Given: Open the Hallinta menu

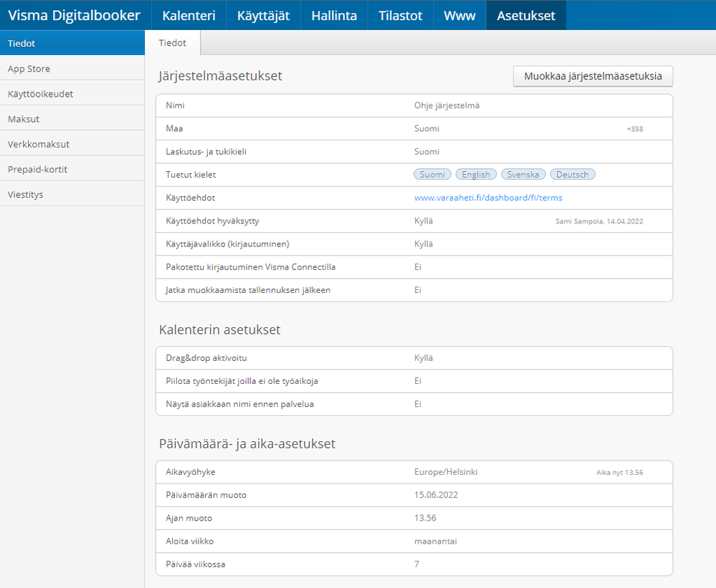Looking at the screenshot, I should [334, 16].
